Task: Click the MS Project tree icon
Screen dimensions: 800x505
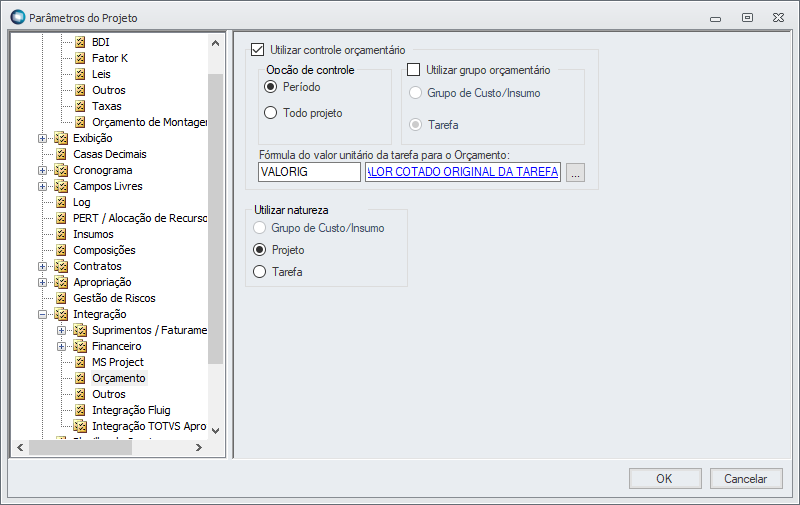Action: coord(81,362)
